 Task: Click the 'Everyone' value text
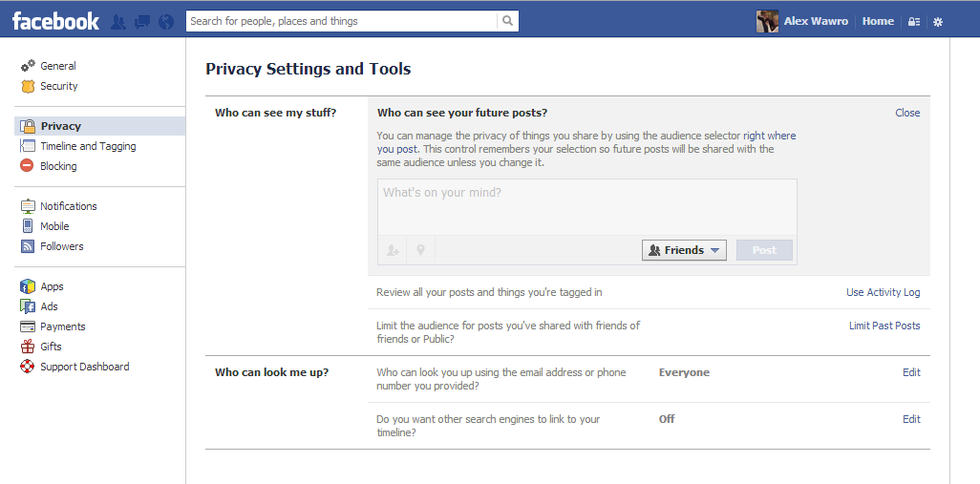[x=684, y=373]
